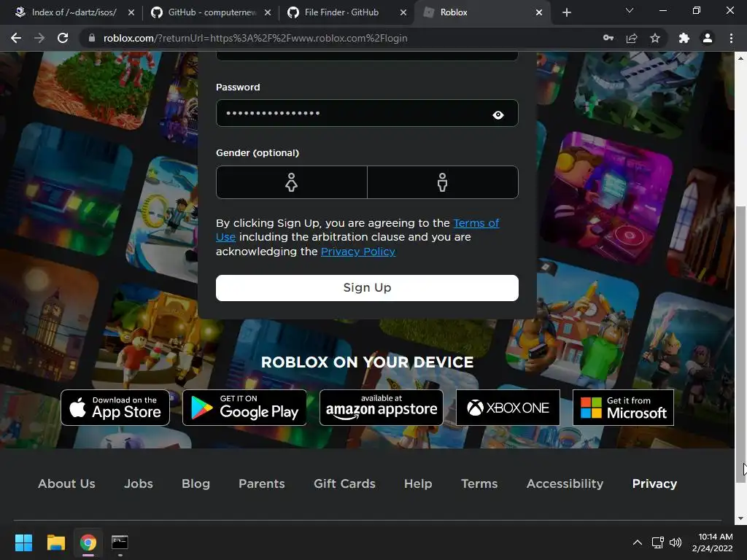Viewport: 747px width, 560px height.
Task: Select the male gender icon
Action: 443,182
